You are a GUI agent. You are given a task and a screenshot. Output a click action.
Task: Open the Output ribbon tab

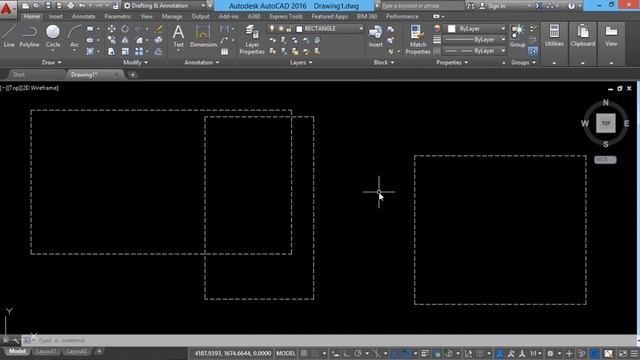point(200,16)
